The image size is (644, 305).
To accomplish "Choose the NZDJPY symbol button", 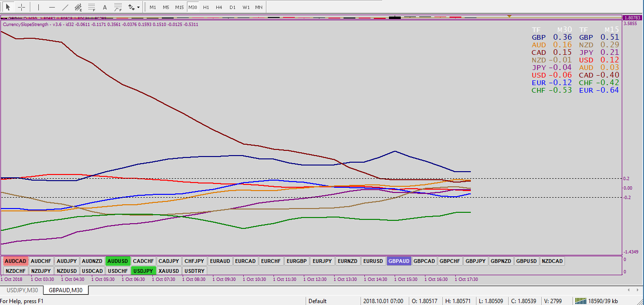I will (x=41, y=271).
